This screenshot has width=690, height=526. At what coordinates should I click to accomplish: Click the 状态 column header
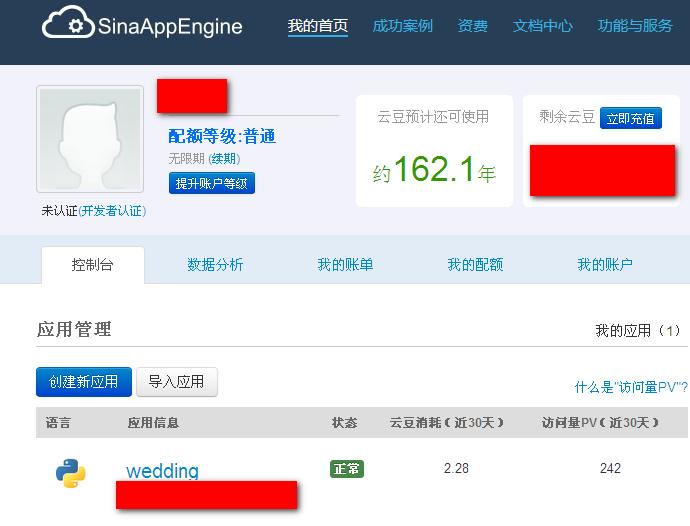[x=345, y=423]
